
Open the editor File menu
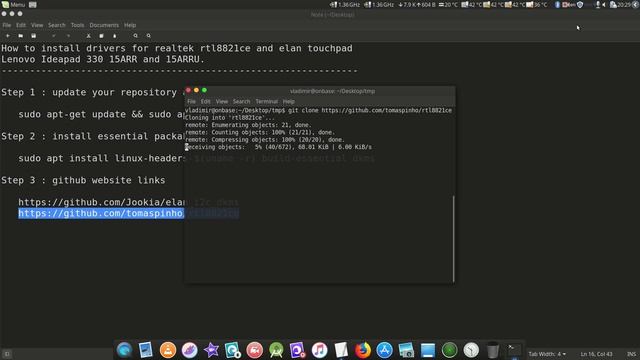(x=7, y=25)
